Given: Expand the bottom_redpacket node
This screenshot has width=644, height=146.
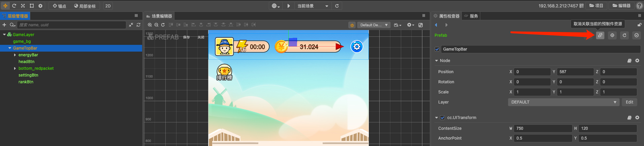Looking at the screenshot, I should (x=15, y=68).
